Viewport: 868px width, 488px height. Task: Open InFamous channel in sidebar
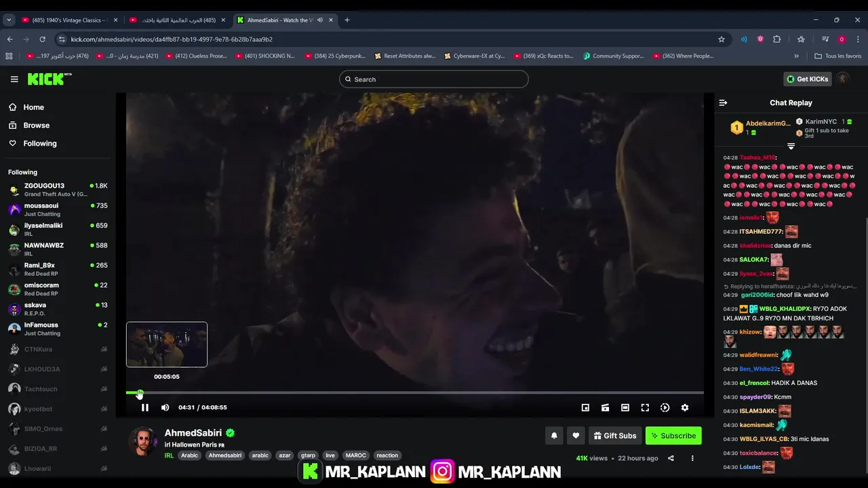tap(58, 329)
